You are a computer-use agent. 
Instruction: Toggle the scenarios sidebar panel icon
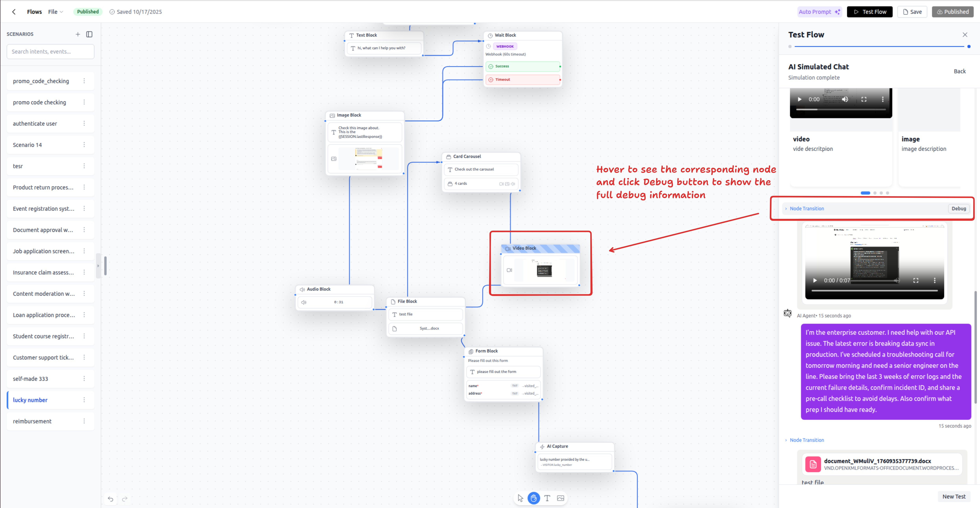89,34
